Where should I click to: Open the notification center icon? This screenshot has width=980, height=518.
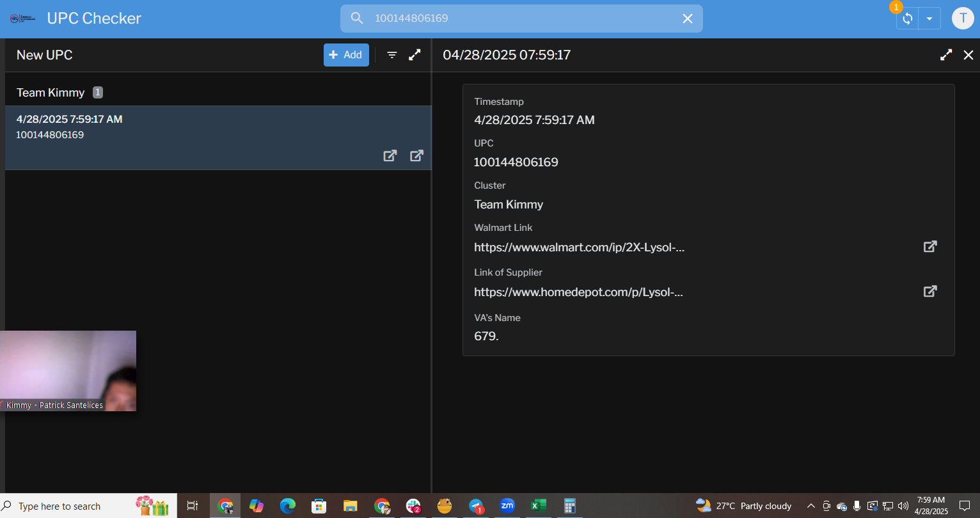965,506
